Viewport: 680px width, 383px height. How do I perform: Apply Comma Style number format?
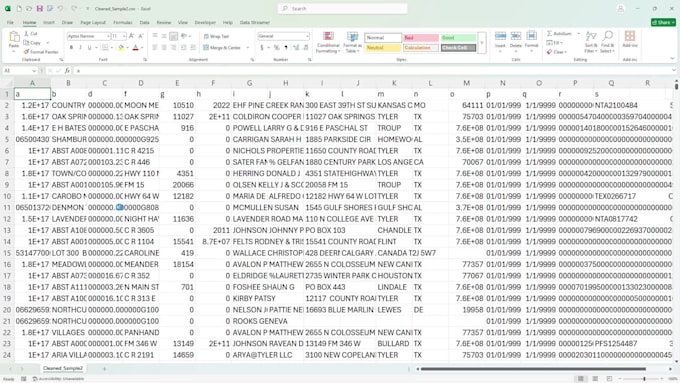tap(286, 48)
